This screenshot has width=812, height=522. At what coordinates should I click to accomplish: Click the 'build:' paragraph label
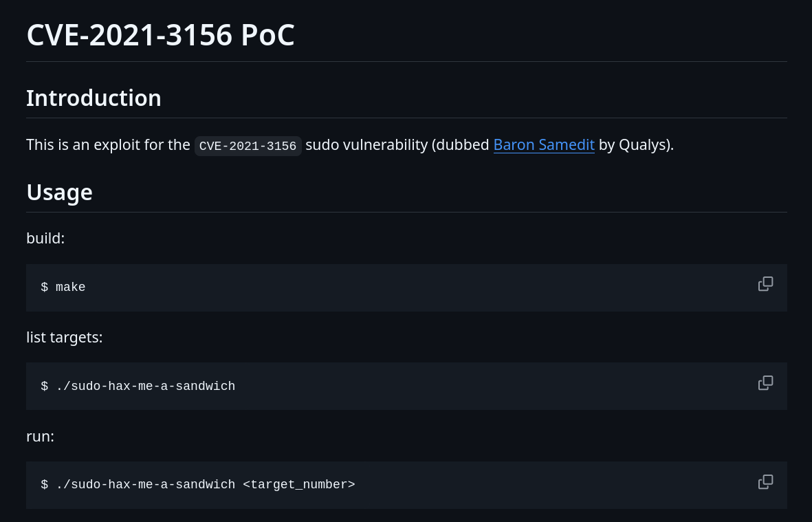[x=45, y=238]
